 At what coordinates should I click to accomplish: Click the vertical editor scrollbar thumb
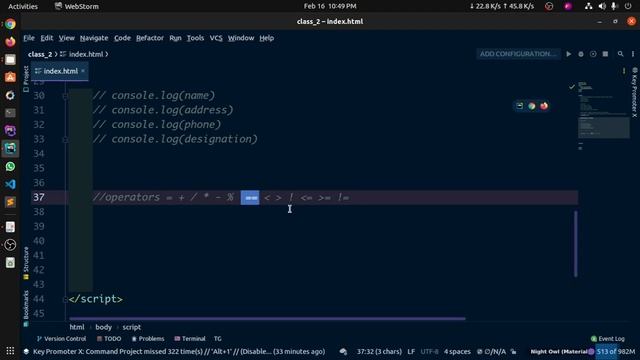click(576, 244)
